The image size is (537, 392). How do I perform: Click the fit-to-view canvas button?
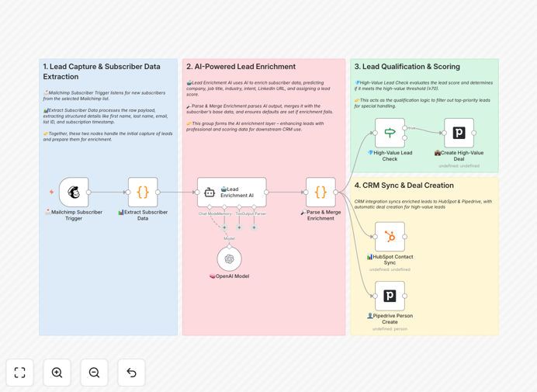click(x=20, y=373)
